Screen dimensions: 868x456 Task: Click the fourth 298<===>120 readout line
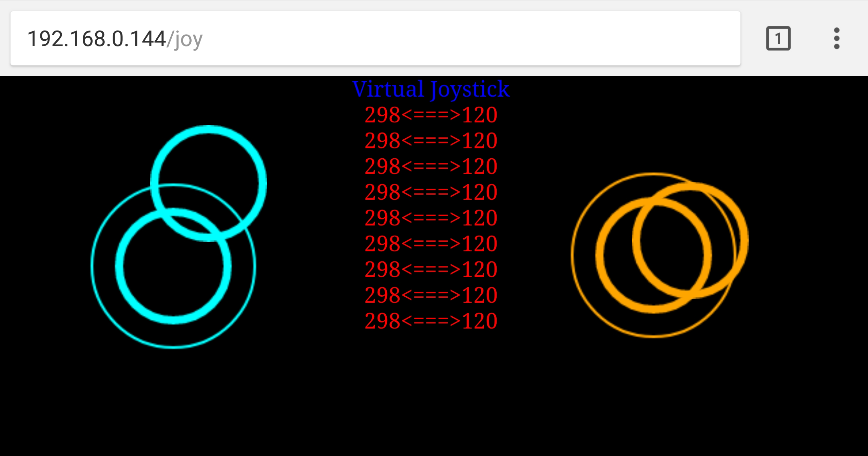[431, 192]
